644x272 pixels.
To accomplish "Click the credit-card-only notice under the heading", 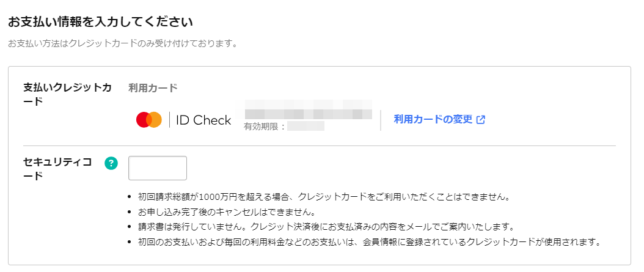I will (x=123, y=43).
